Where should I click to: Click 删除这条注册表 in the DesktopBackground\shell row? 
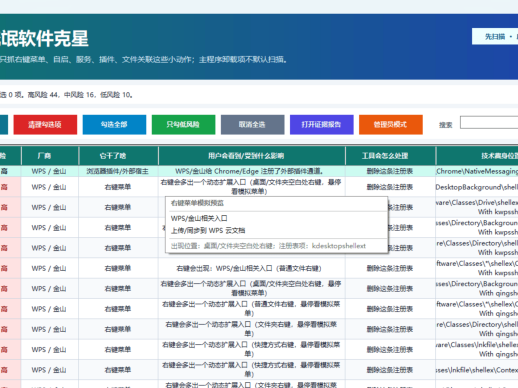pos(390,187)
